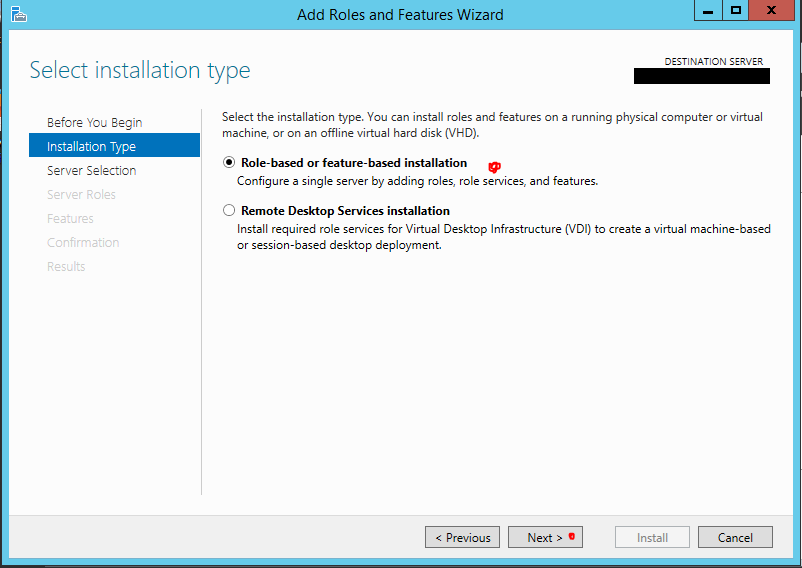802x568 pixels.
Task: Select Role-based or feature-based installation radio button
Action: pos(229,163)
